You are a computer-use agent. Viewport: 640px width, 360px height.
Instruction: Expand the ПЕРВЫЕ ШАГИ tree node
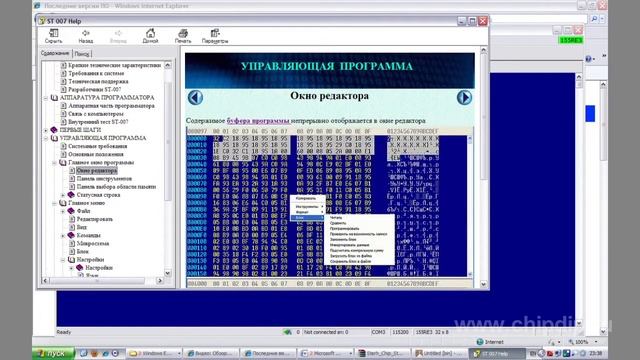coord(46,130)
